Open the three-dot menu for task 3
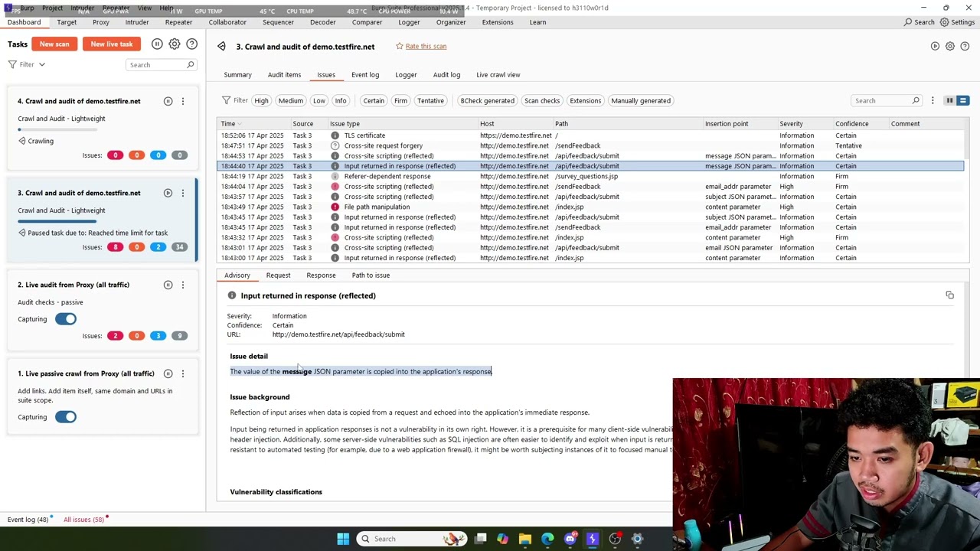This screenshot has width=980, height=551. (x=182, y=193)
